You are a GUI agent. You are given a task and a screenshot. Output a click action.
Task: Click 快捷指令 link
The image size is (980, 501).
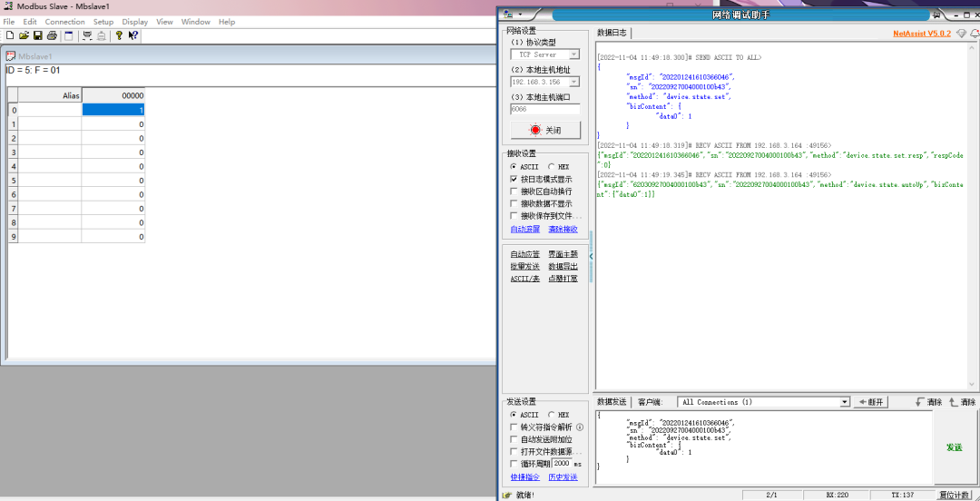pyautogui.click(x=525, y=477)
